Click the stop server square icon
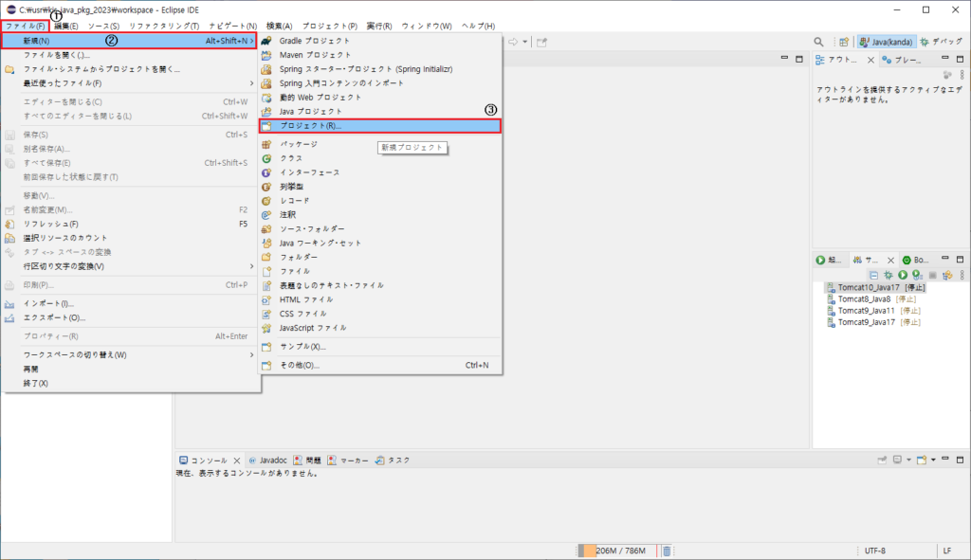This screenshot has width=971, height=560. pos(933,275)
